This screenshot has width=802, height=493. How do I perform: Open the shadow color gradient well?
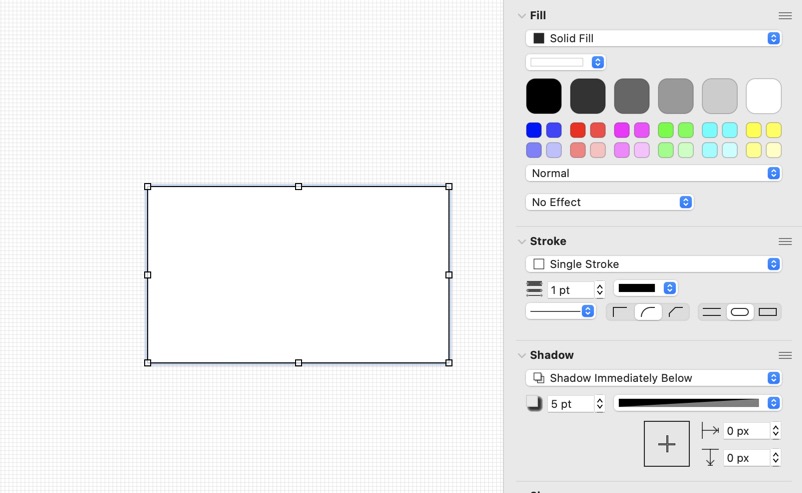pyautogui.click(x=688, y=404)
